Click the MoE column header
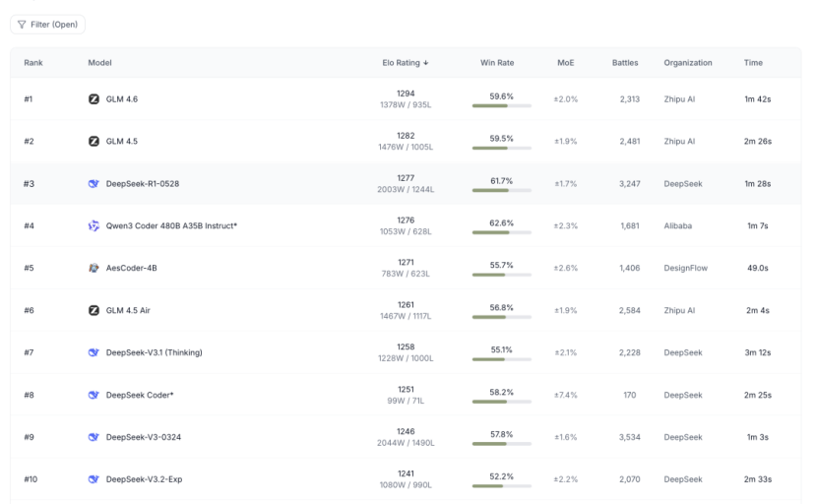This screenshot has width=817, height=504. [565, 63]
